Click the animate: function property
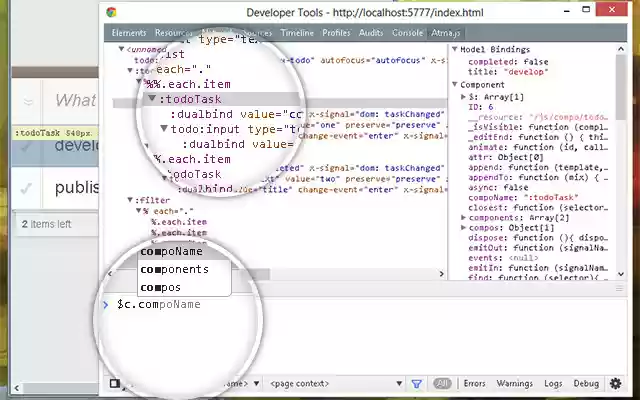640x400 pixels. 538,147
